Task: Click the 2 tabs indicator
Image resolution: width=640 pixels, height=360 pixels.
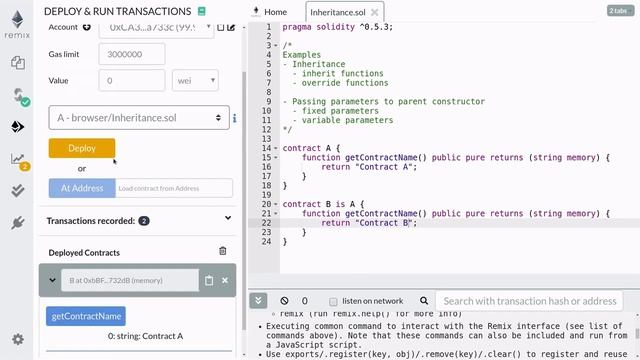Action: tap(620, 11)
